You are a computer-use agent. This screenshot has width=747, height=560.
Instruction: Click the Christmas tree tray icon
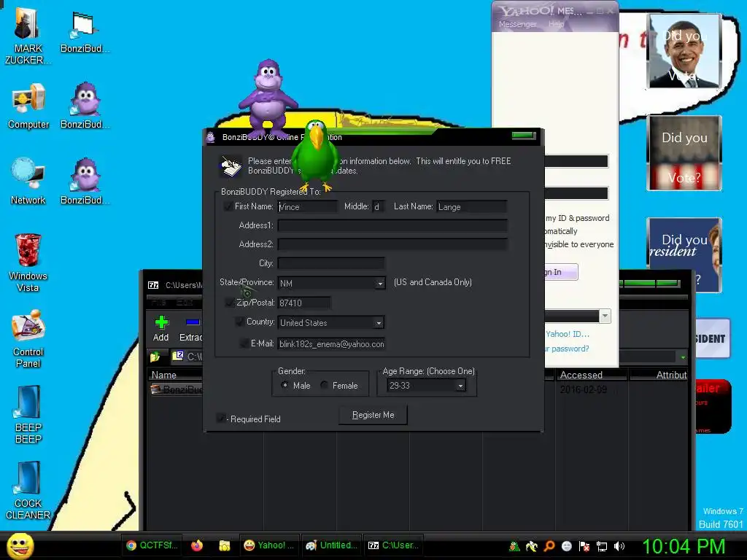(x=514, y=546)
